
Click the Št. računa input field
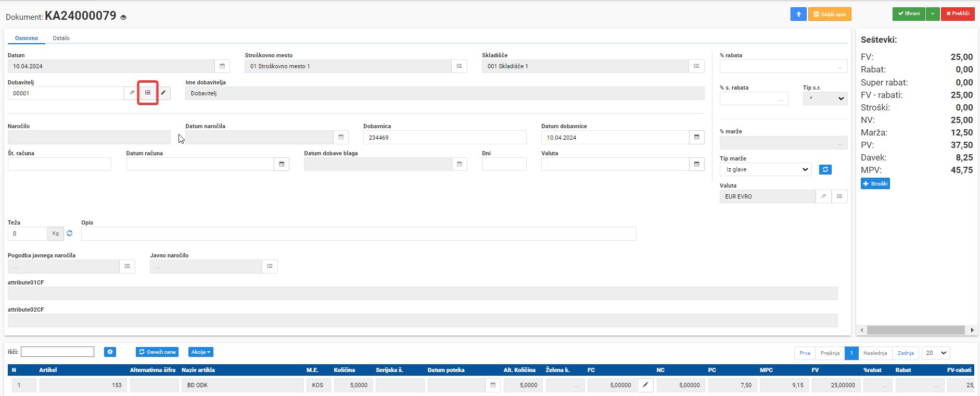pos(59,164)
